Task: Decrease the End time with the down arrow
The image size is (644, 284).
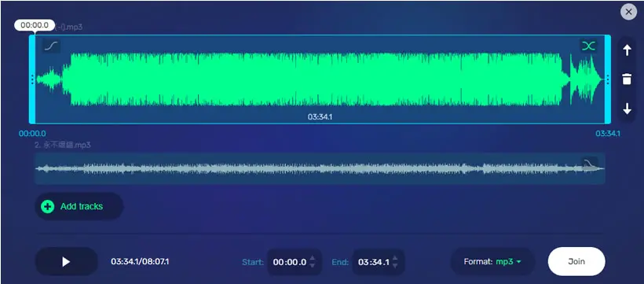Action: (395, 265)
